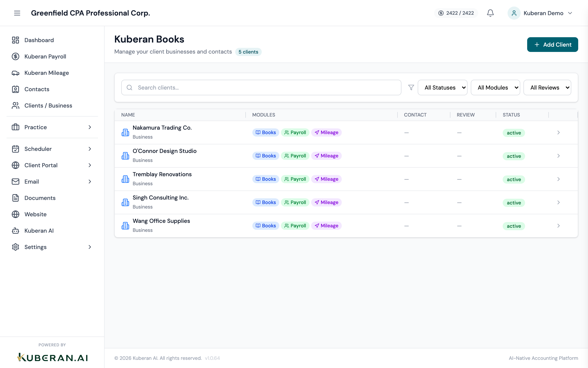The image size is (588, 368).
Task: Click the STATUS column header
Action: [x=511, y=115]
